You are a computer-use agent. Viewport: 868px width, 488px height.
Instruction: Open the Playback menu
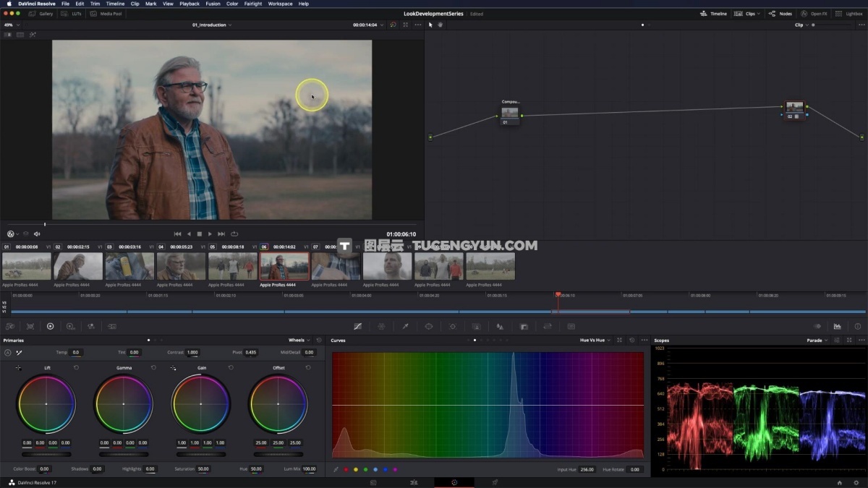[190, 4]
